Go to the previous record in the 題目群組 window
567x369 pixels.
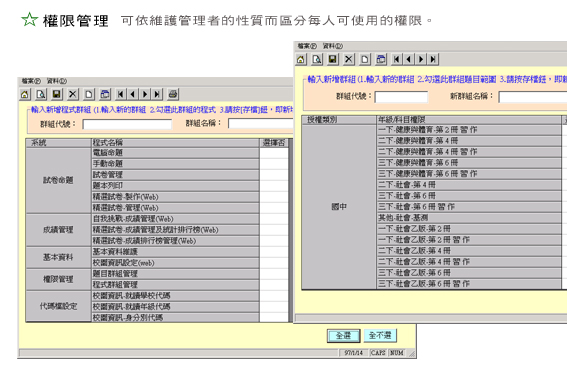[409, 59]
